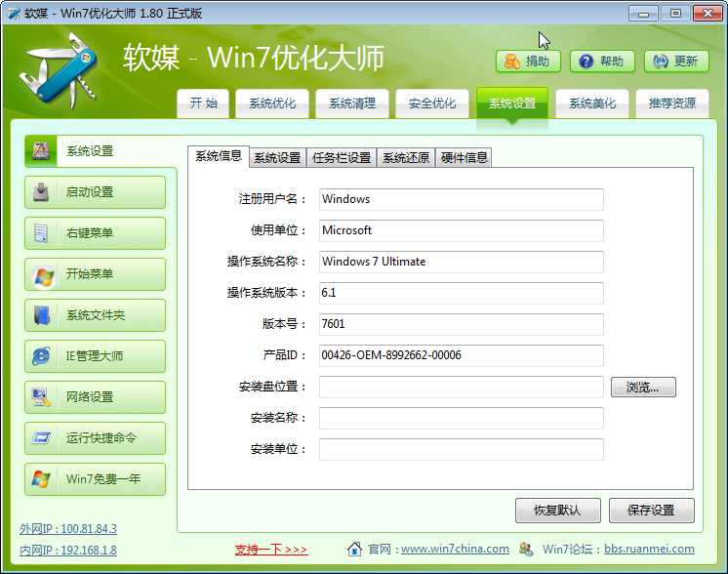
Task: Click the 启动设置 download-drive icon
Action: click(x=41, y=191)
